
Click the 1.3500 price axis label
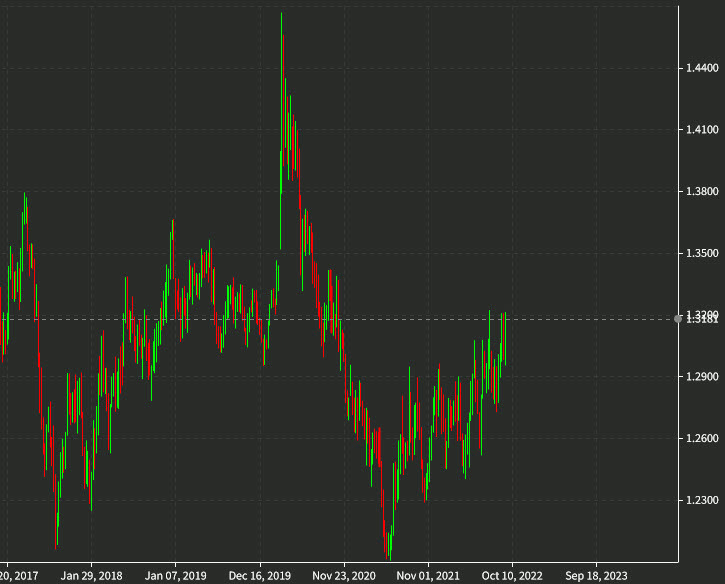(x=700, y=254)
